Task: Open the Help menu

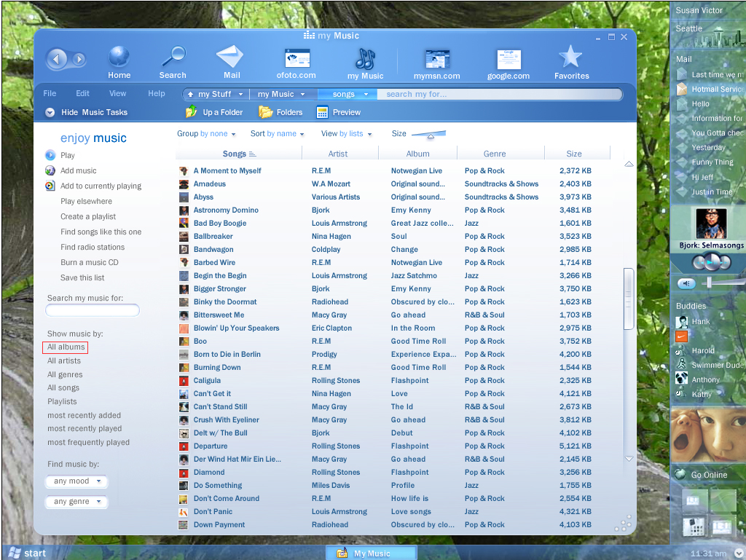Action: (x=156, y=93)
